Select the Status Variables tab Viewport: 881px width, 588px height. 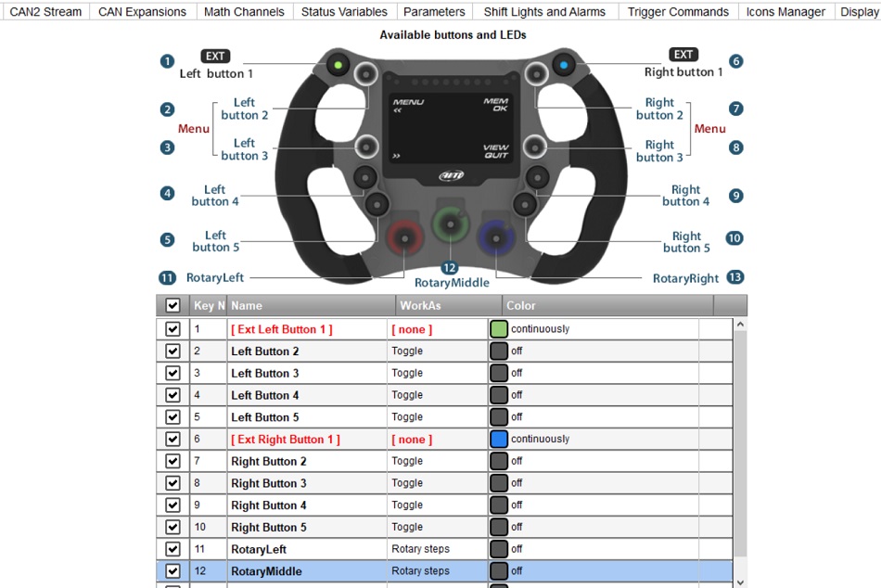pyautogui.click(x=344, y=11)
